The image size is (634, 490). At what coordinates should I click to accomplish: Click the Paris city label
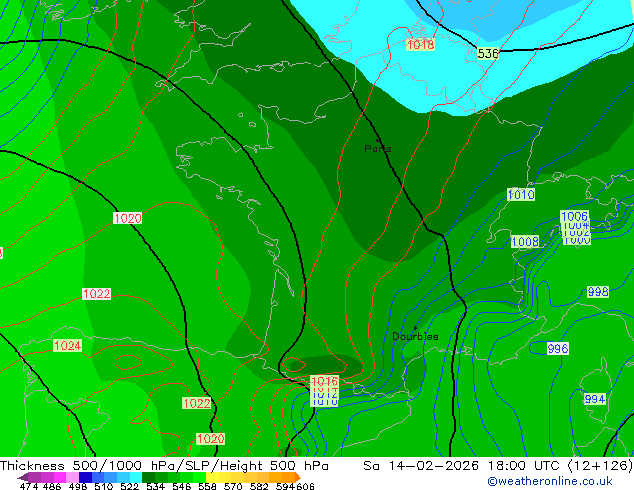pyautogui.click(x=378, y=148)
